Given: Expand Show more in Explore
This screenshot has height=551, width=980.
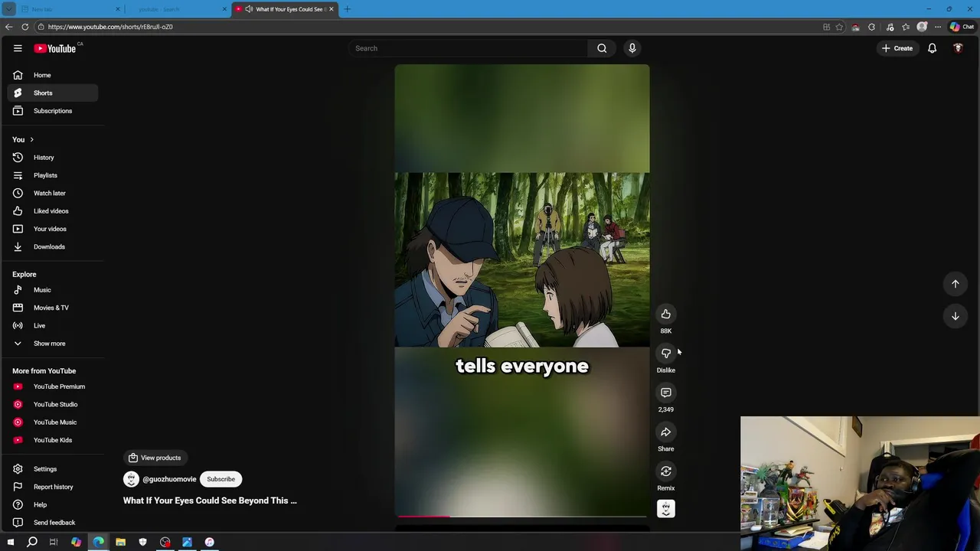Looking at the screenshot, I should pyautogui.click(x=52, y=344).
